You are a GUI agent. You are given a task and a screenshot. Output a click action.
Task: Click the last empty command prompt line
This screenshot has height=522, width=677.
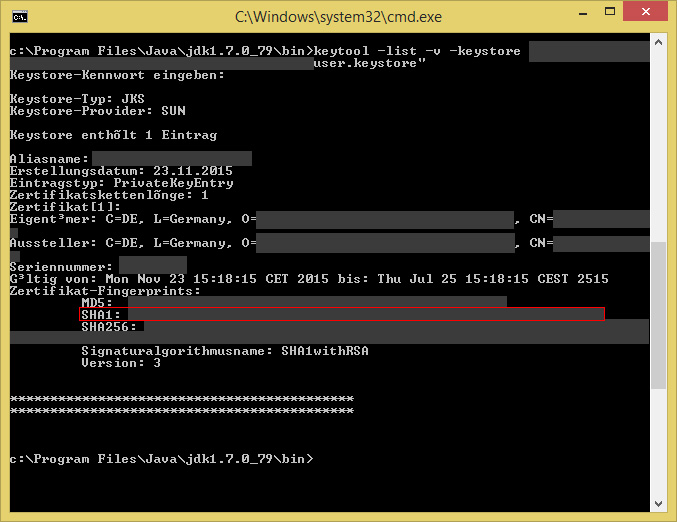pyautogui.click(x=160, y=458)
